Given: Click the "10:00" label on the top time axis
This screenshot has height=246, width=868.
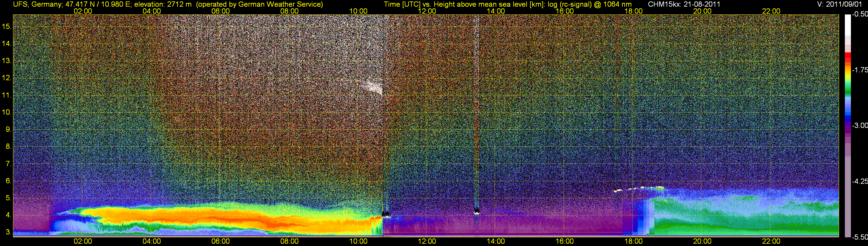Looking at the screenshot, I should (x=358, y=11).
